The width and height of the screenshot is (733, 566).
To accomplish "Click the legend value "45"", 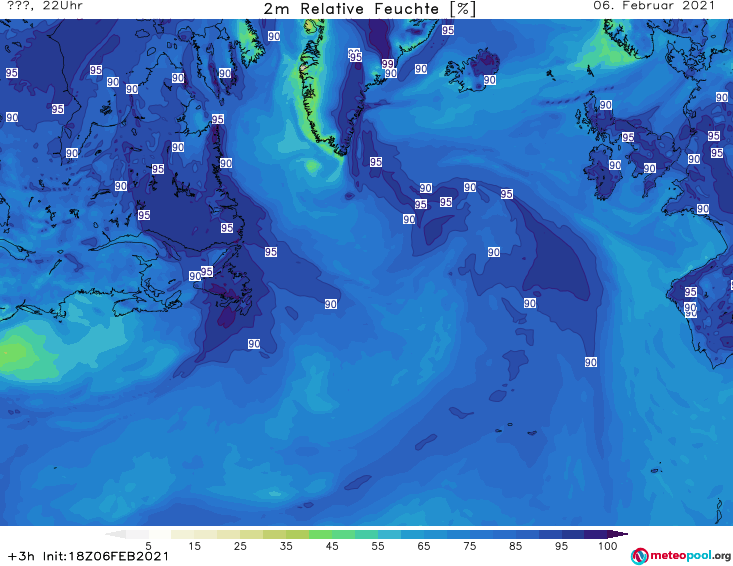I will coord(332,545).
